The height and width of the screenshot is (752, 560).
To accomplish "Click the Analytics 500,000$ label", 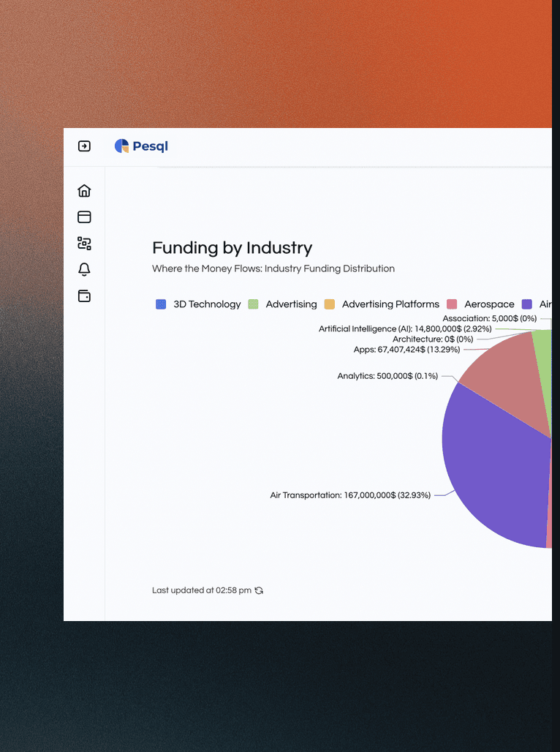I will 387,376.
